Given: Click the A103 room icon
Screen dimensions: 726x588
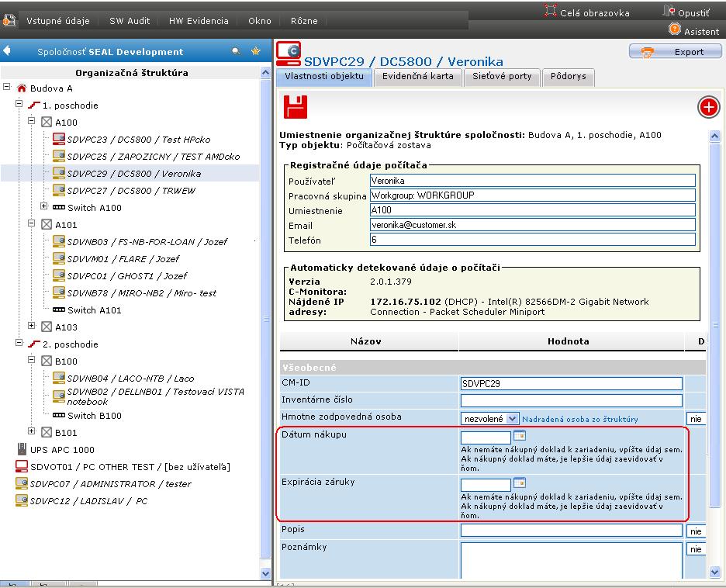Looking at the screenshot, I should (x=47, y=327).
